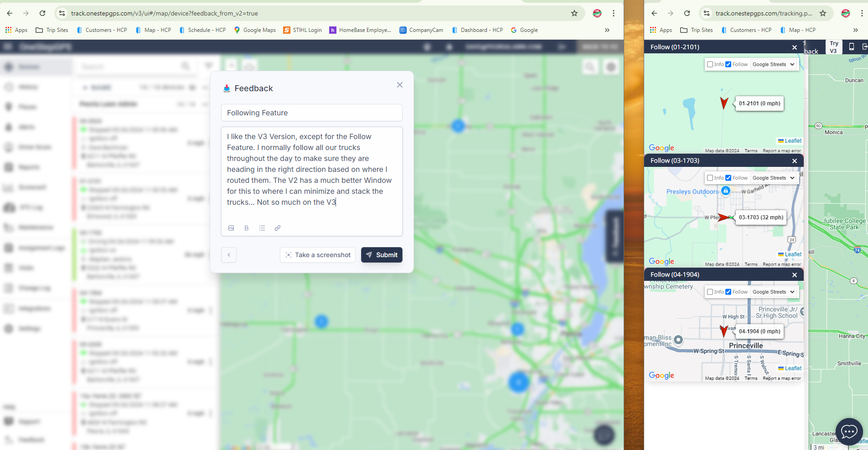Open the Google bookmark
This screenshot has width=868, height=450.
click(x=524, y=30)
